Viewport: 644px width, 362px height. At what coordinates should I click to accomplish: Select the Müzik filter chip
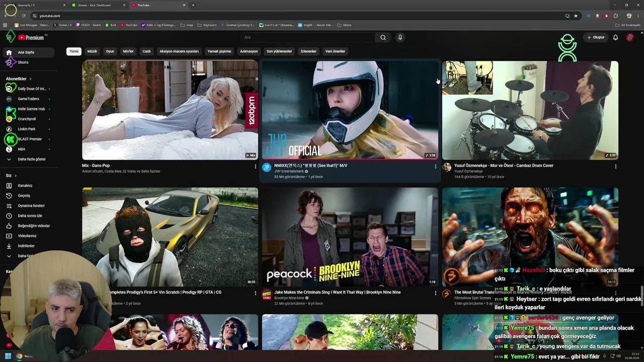pos(92,51)
